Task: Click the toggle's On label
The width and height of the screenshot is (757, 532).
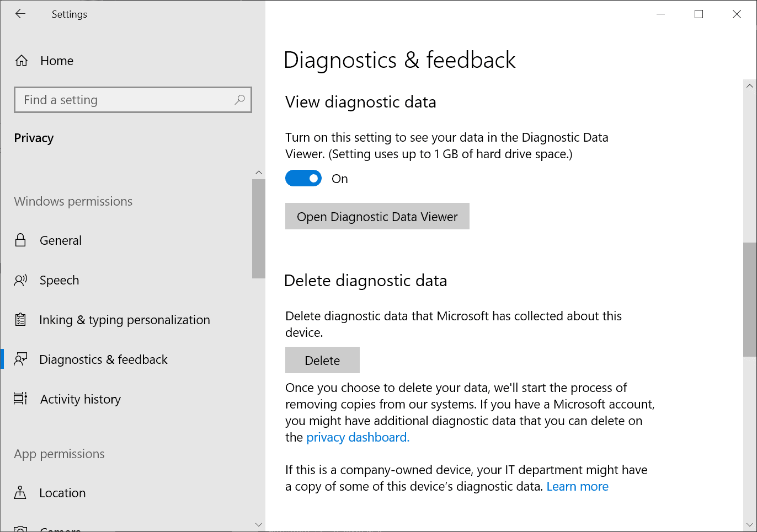Action: [339, 178]
